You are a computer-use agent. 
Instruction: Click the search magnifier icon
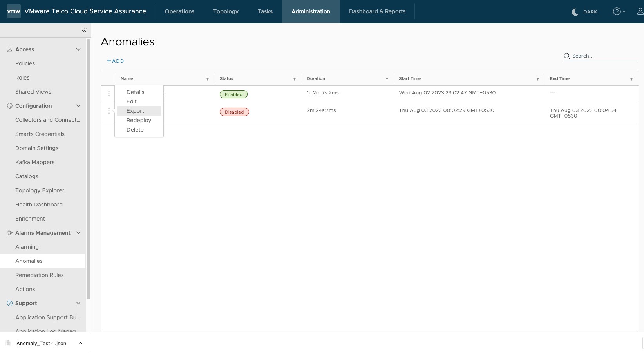pyautogui.click(x=567, y=56)
